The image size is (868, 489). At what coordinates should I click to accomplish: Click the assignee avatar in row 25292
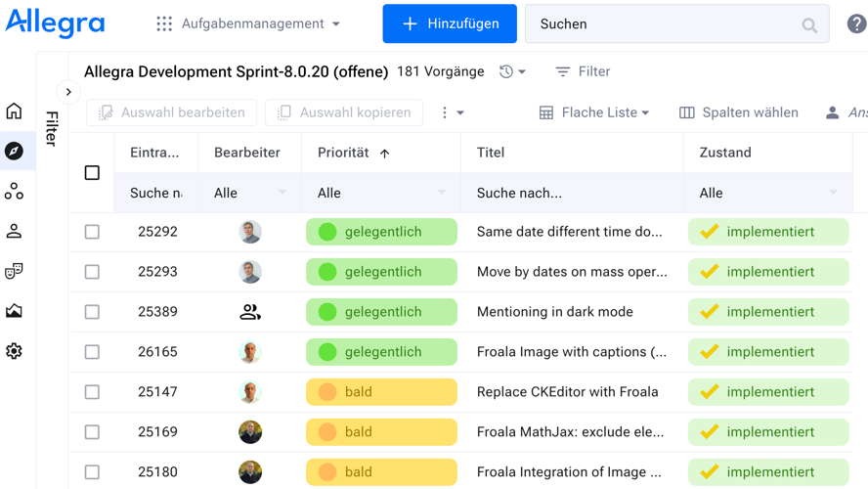pos(249,232)
